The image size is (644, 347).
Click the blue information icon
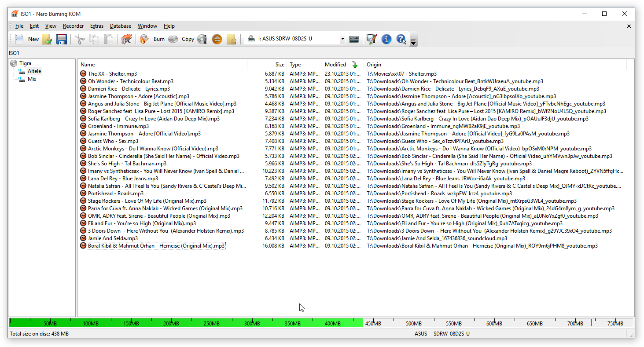(x=386, y=39)
